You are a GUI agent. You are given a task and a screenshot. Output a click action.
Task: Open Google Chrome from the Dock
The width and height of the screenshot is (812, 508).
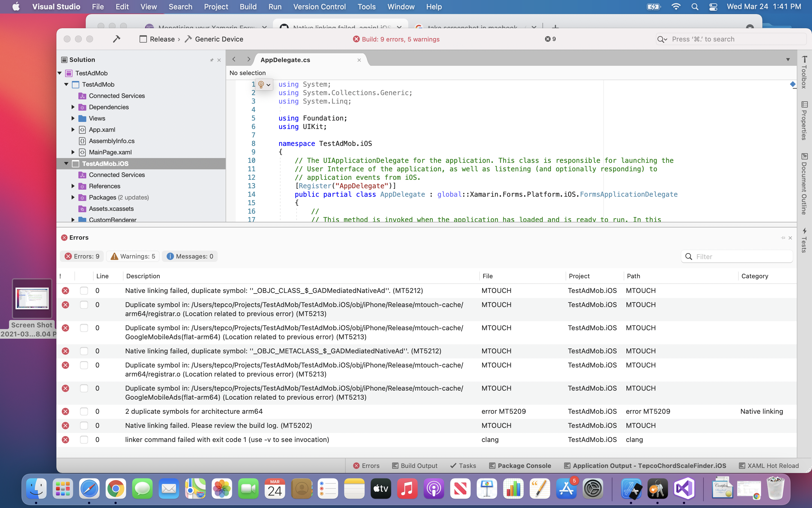pyautogui.click(x=115, y=489)
